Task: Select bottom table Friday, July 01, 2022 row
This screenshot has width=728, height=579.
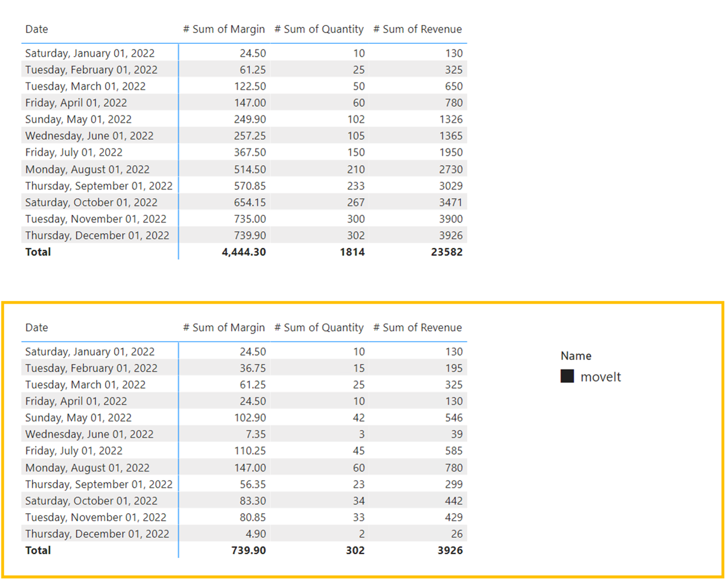Action: click(244, 451)
